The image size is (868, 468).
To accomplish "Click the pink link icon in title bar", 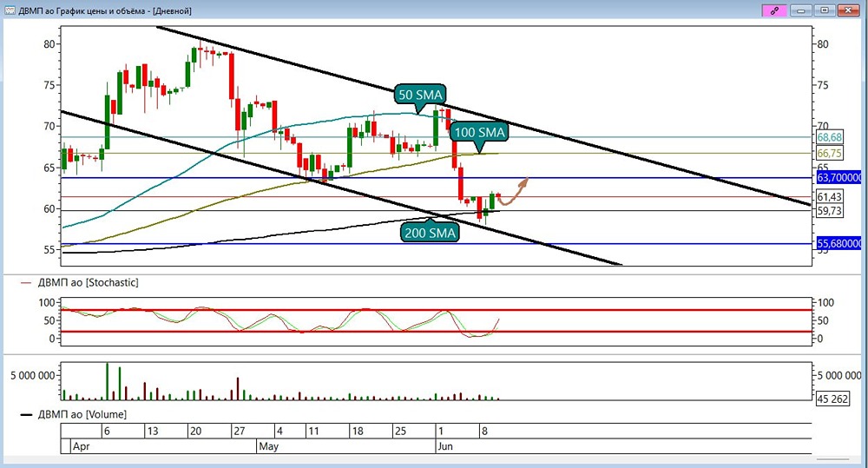I will tap(774, 10).
